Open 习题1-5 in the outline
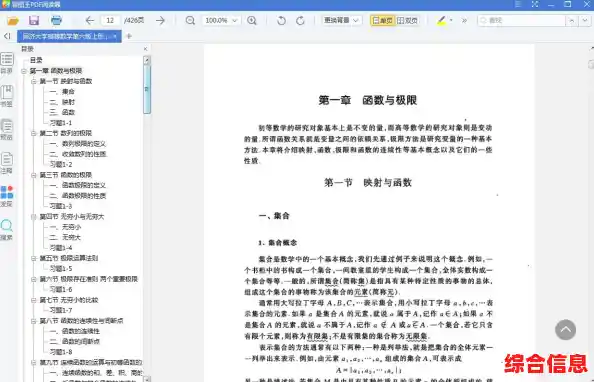Image resolution: width=594 pixels, height=382 pixels. (61, 269)
